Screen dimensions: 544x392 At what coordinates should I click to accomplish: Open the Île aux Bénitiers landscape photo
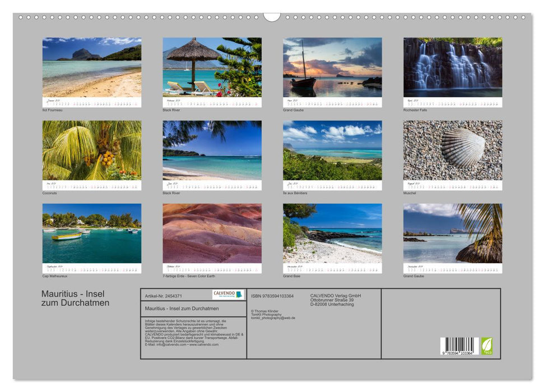[332, 150]
